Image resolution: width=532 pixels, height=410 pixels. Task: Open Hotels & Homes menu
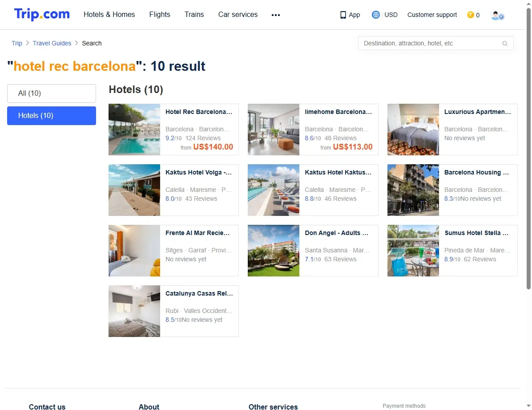click(x=109, y=15)
